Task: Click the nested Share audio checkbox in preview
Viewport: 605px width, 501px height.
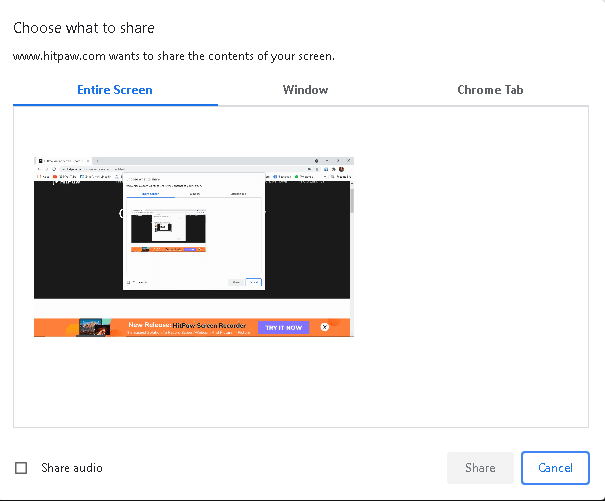Action: click(x=128, y=283)
